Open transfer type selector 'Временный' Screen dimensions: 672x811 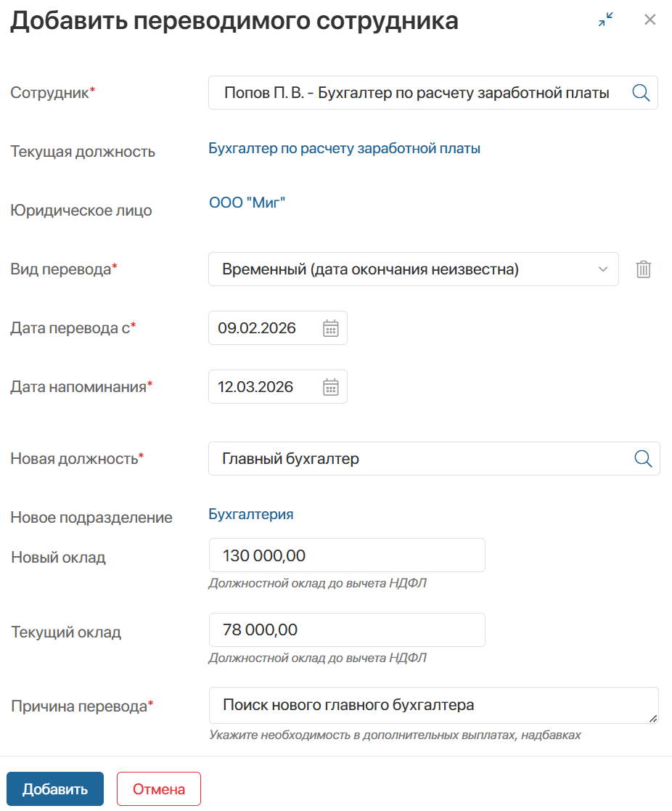(406, 269)
